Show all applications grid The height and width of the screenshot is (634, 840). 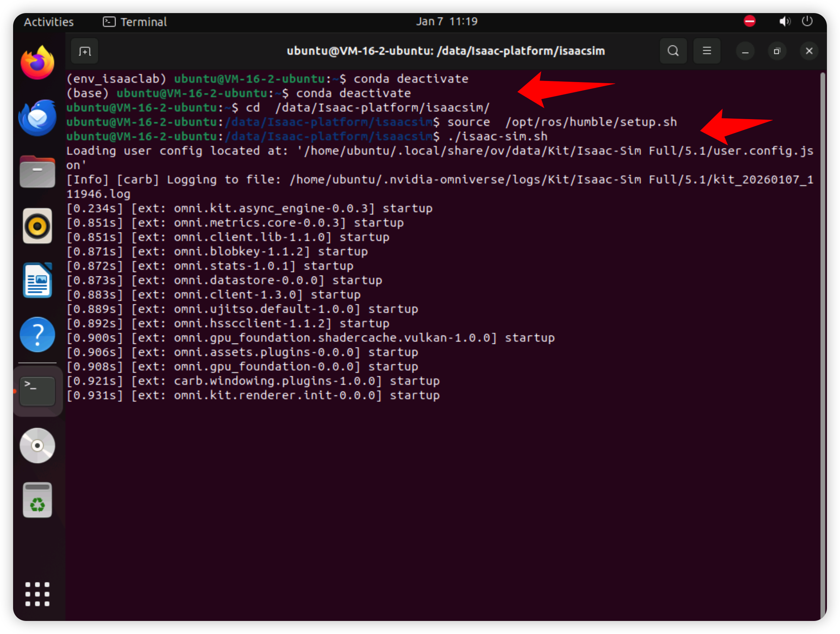(x=37, y=594)
